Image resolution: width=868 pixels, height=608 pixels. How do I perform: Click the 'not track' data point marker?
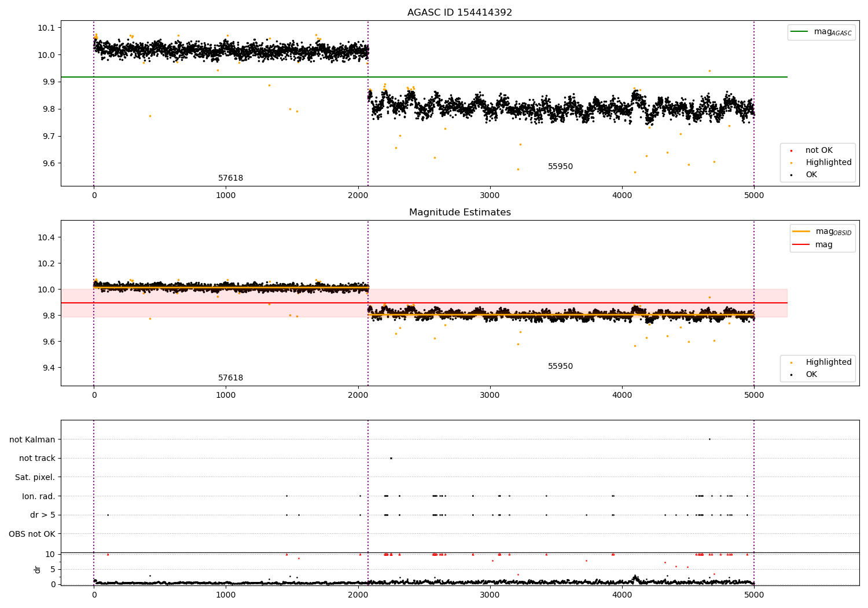(x=391, y=458)
